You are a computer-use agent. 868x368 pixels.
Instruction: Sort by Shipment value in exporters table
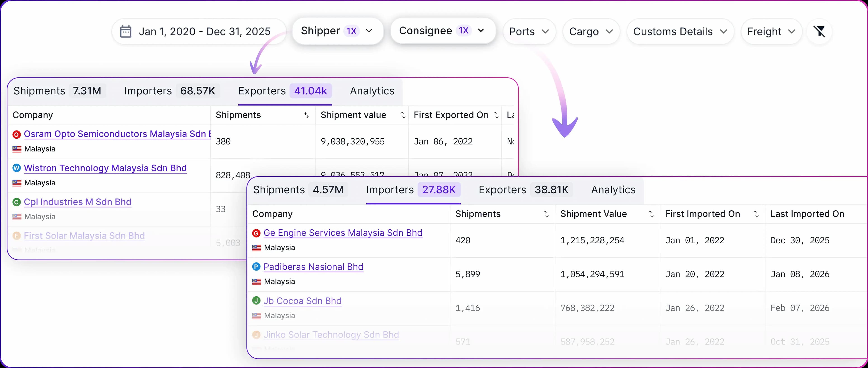(x=403, y=115)
